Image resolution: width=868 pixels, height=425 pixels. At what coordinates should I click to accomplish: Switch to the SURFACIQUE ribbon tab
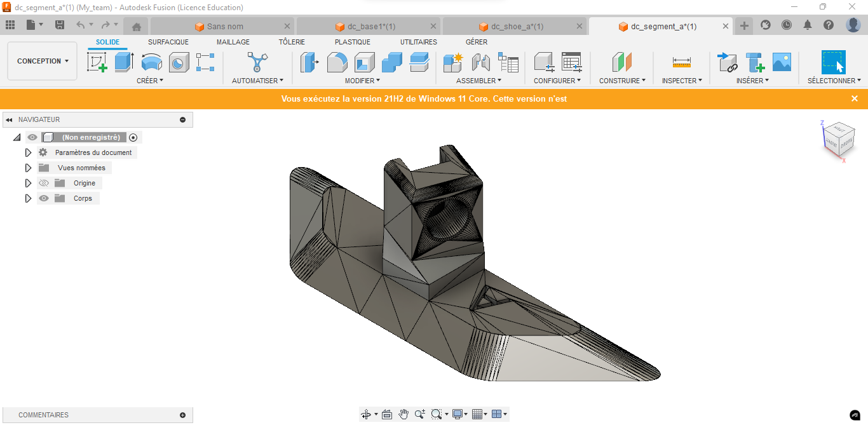point(168,42)
